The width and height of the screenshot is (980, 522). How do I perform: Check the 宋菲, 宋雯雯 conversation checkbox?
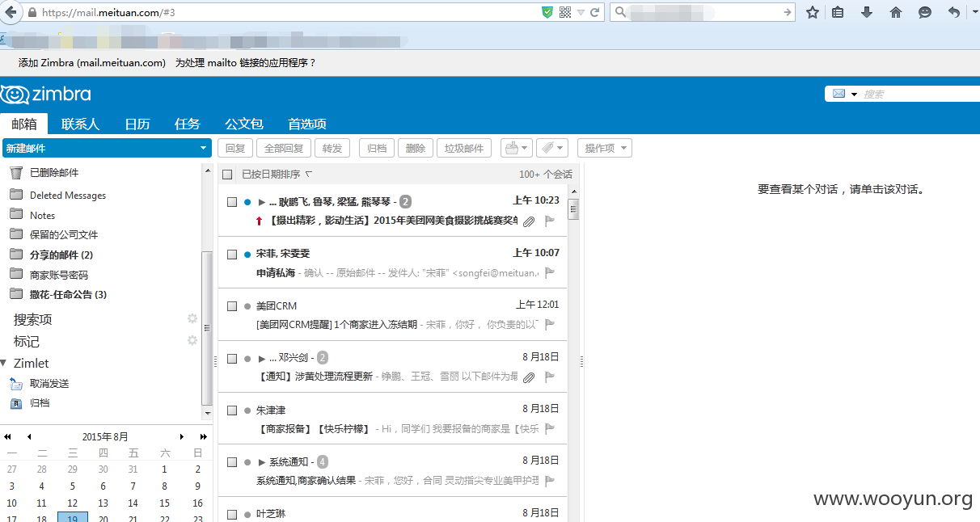[232, 254]
